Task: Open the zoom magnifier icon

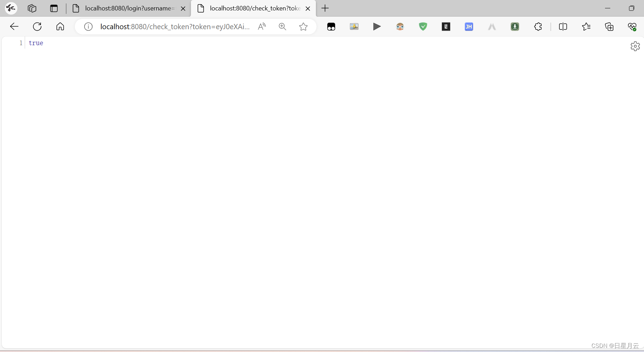Action: pos(283,26)
